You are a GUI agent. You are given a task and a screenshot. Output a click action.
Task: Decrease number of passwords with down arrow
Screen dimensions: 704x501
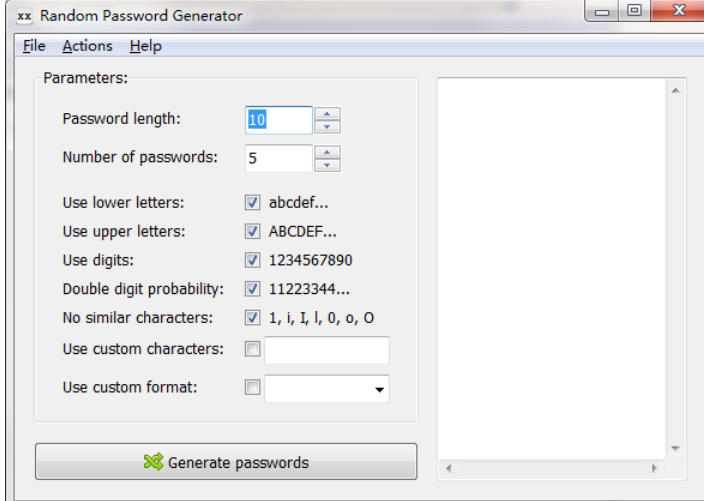[327, 166]
